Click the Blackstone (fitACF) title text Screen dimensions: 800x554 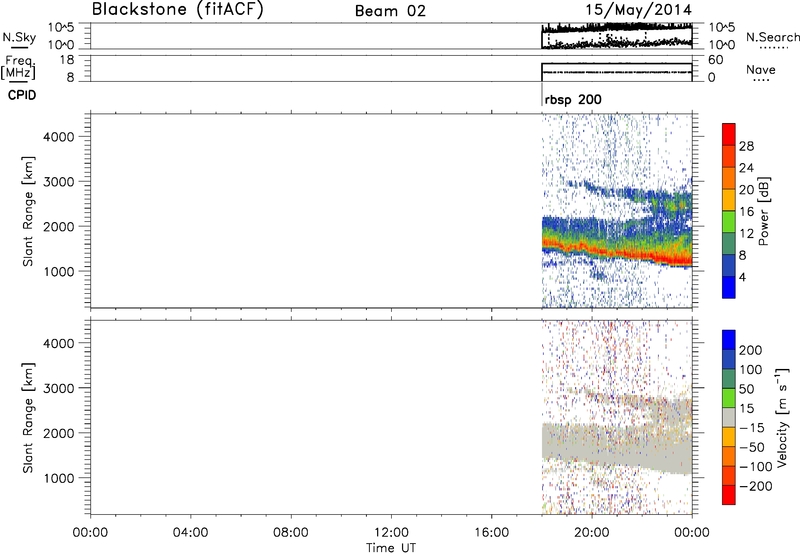pyautogui.click(x=178, y=9)
